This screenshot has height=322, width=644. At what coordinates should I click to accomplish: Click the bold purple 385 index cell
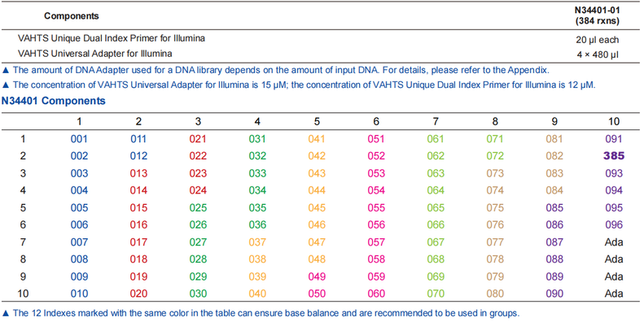pyautogui.click(x=614, y=156)
